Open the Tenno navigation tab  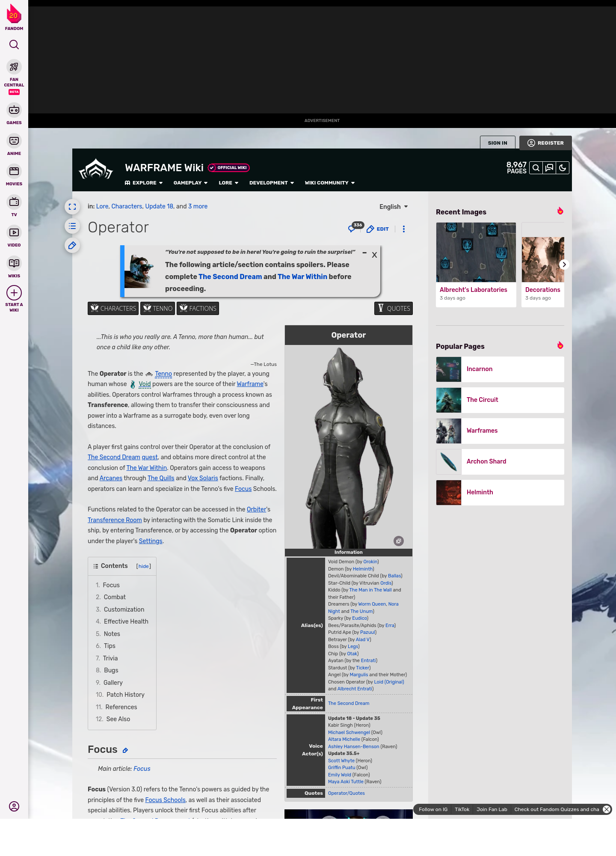pyautogui.click(x=157, y=309)
